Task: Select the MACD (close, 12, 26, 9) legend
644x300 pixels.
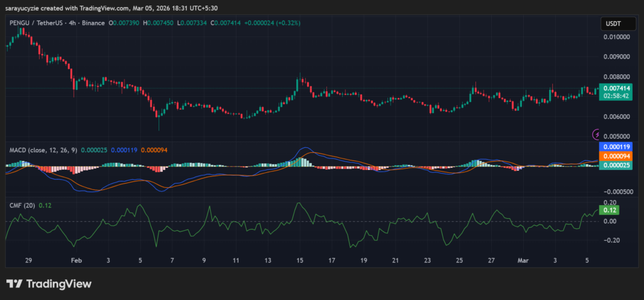Action: (42, 150)
